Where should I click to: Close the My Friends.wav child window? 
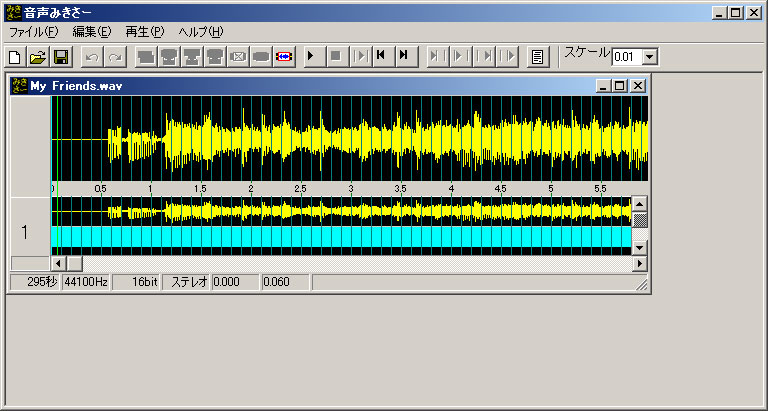pyautogui.click(x=637, y=86)
